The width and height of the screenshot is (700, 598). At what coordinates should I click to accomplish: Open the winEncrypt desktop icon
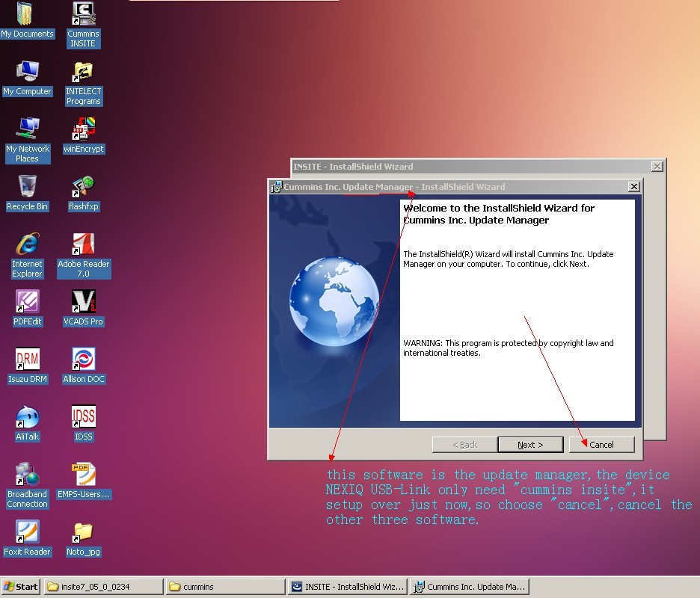[83, 129]
